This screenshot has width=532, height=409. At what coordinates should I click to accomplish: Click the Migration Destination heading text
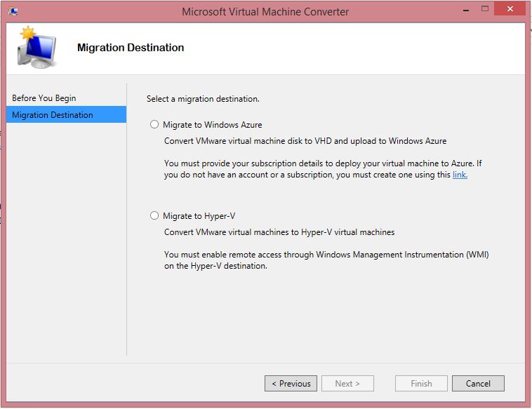coord(131,48)
